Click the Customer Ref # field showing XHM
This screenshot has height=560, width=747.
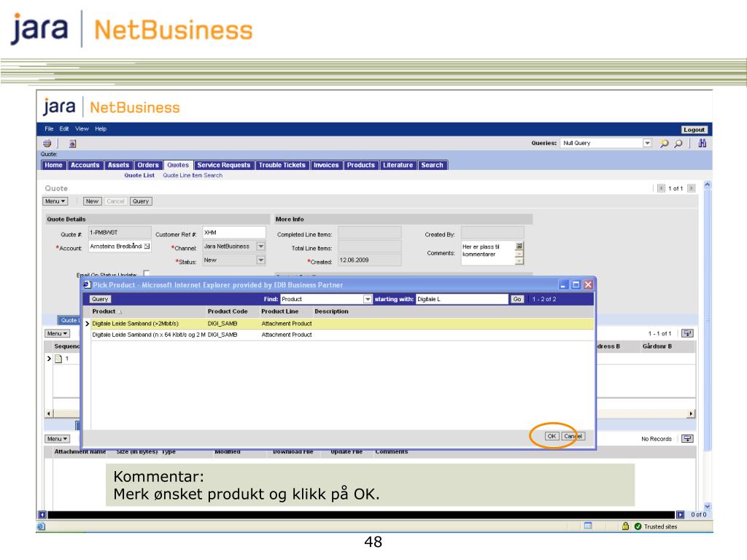pyautogui.click(x=234, y=233)
